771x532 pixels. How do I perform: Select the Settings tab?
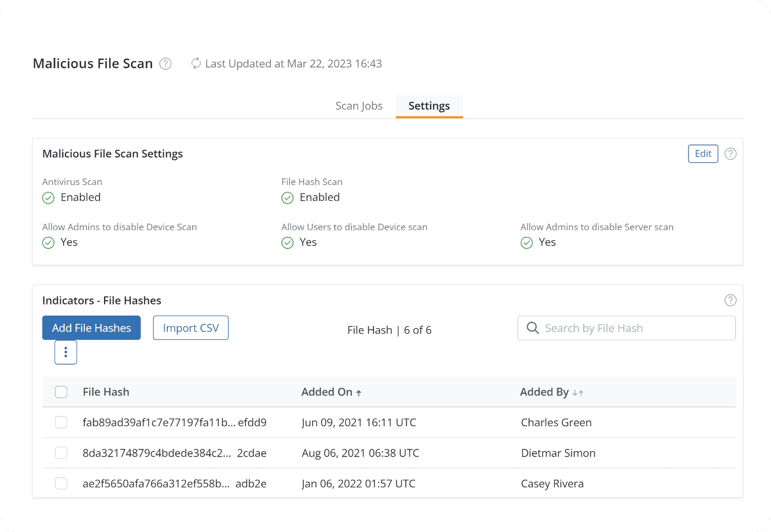click(x=429, y=106)
